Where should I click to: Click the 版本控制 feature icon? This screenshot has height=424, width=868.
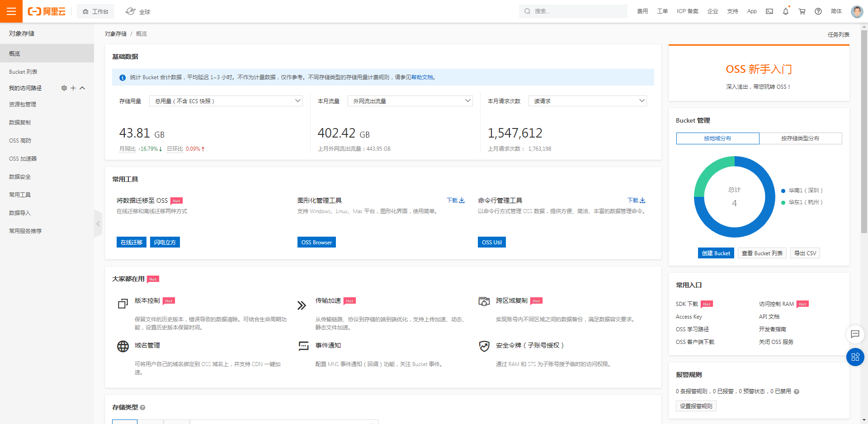pyautogui.click(x=123, y=304)
